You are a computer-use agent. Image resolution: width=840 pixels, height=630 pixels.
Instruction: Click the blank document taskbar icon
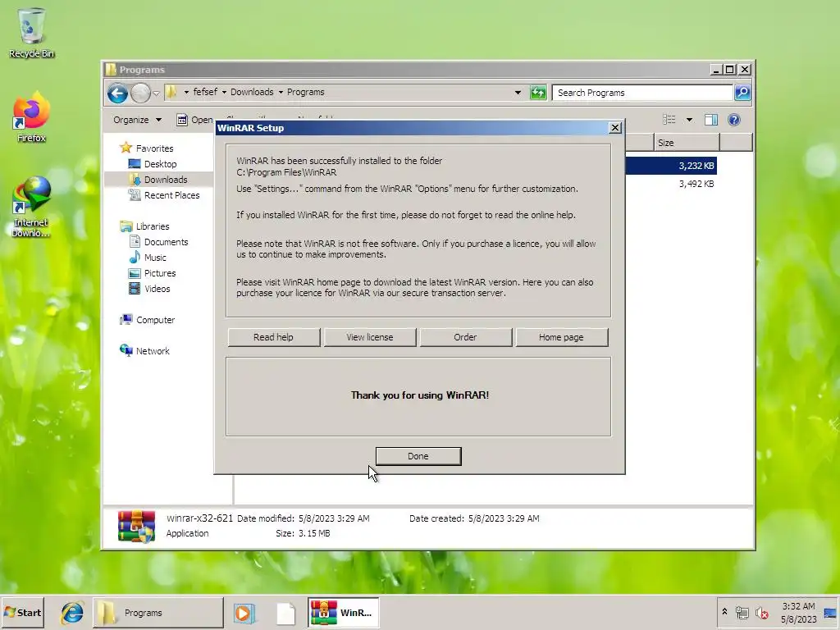[285, 613]
